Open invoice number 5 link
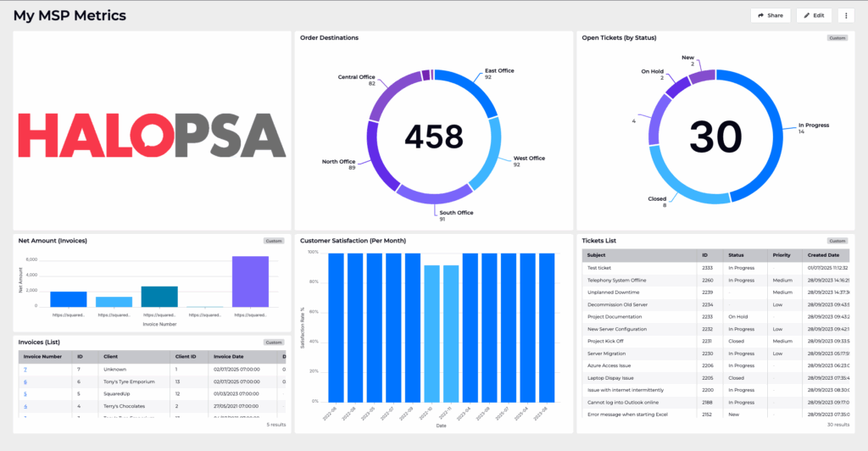The image size is (868, 451). [x=25, y=394]
